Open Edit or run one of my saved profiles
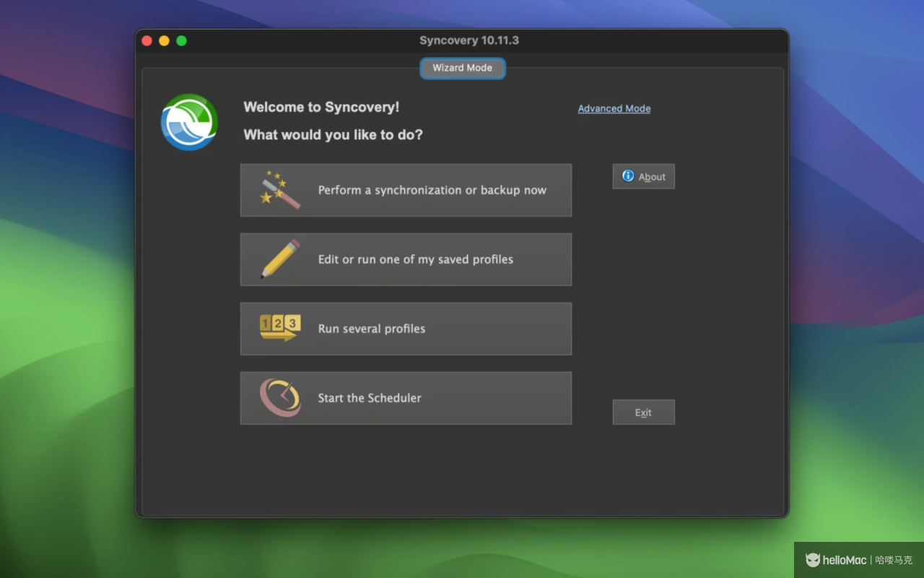The image size is (924, 578). click(x=406, y=259)
